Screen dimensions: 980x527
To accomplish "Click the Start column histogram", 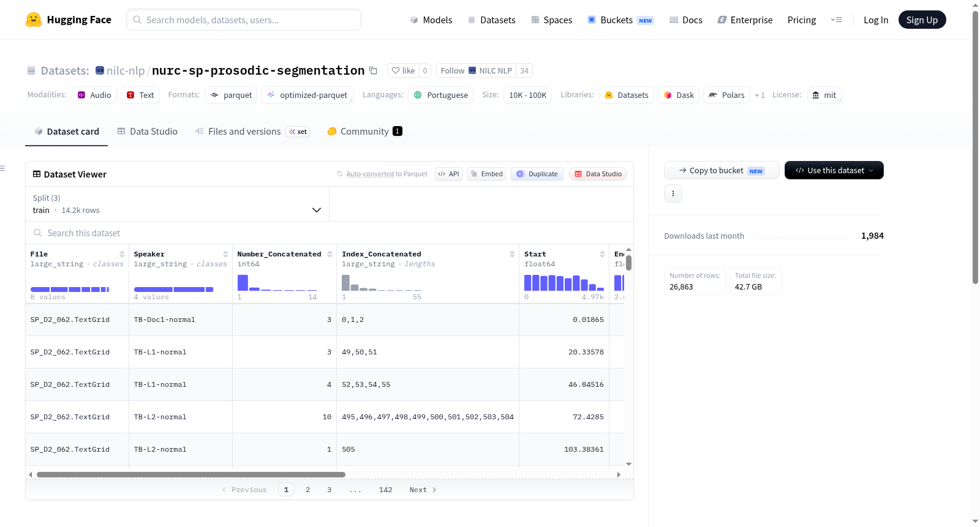I will (x=564, y=282).
